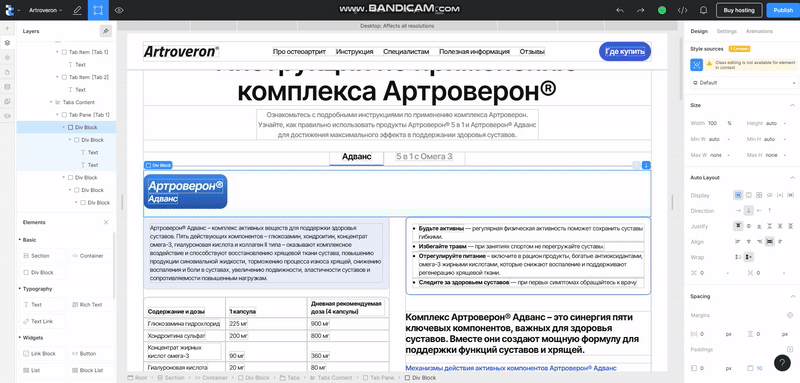The width and height of the screenshot is (800, 383).
Task: Collapse the Spacing section
Action: (x=792, y=296)
